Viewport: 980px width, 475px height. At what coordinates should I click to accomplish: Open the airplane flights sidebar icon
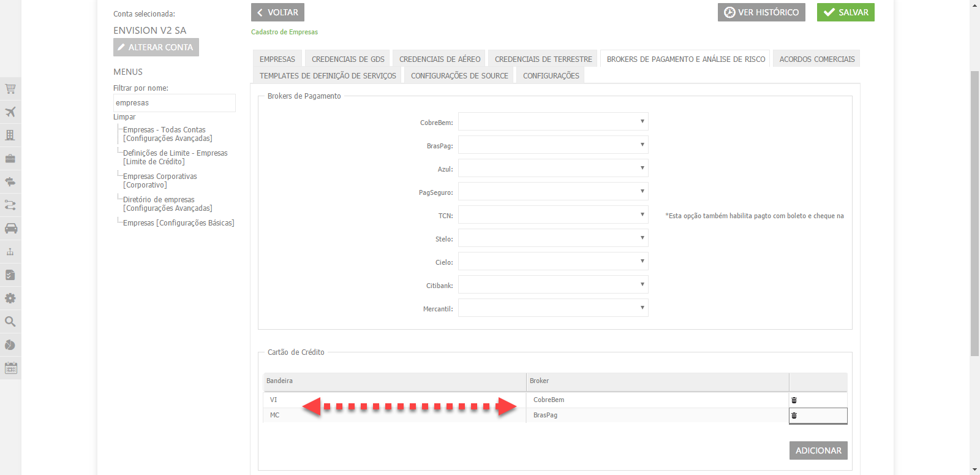pos(10,112)
